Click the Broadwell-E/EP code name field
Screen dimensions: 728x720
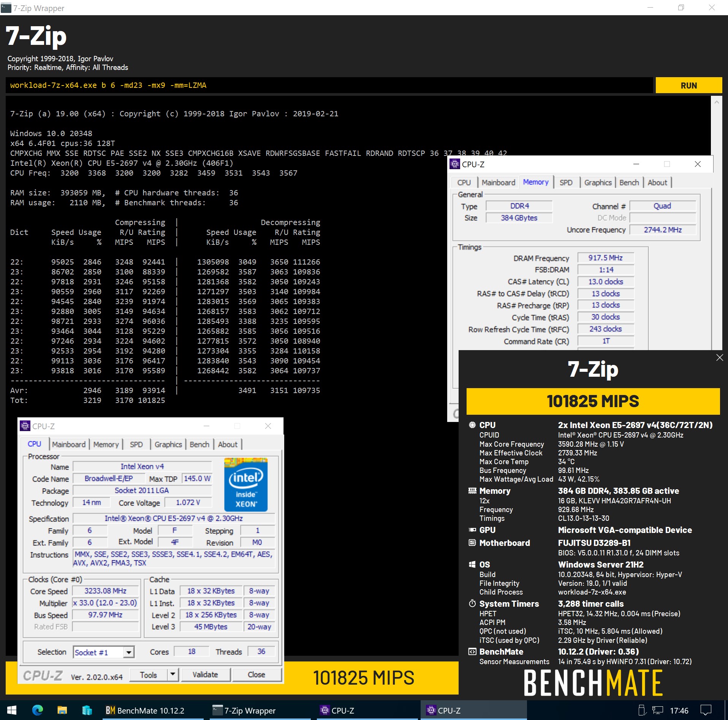tap(109, 478)
